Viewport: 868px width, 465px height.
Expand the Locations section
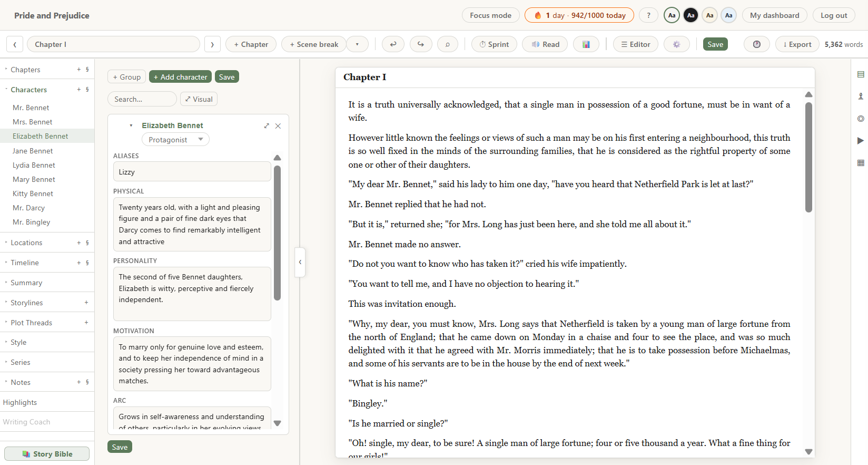point(26,243)
